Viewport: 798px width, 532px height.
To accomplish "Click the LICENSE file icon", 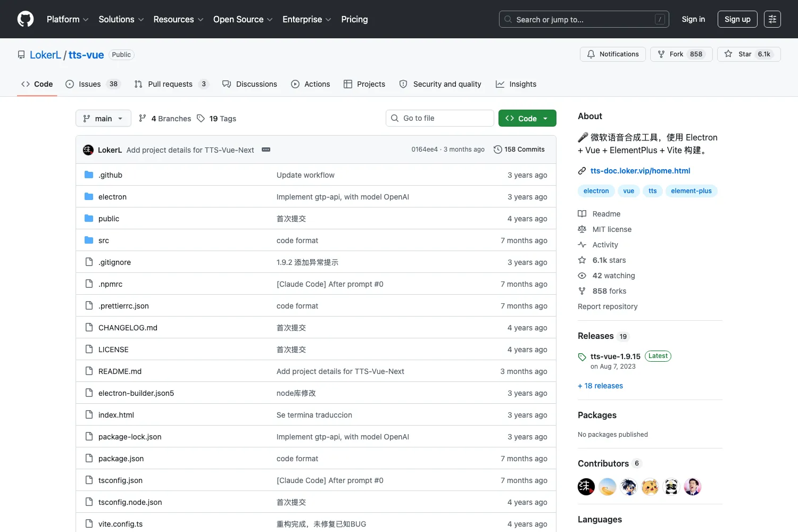I will point(89,349).
